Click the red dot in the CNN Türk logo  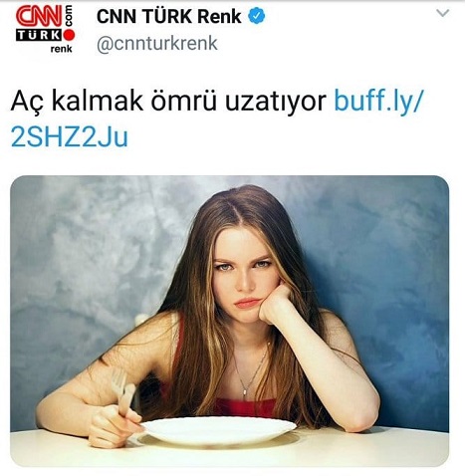click(70, 35)
